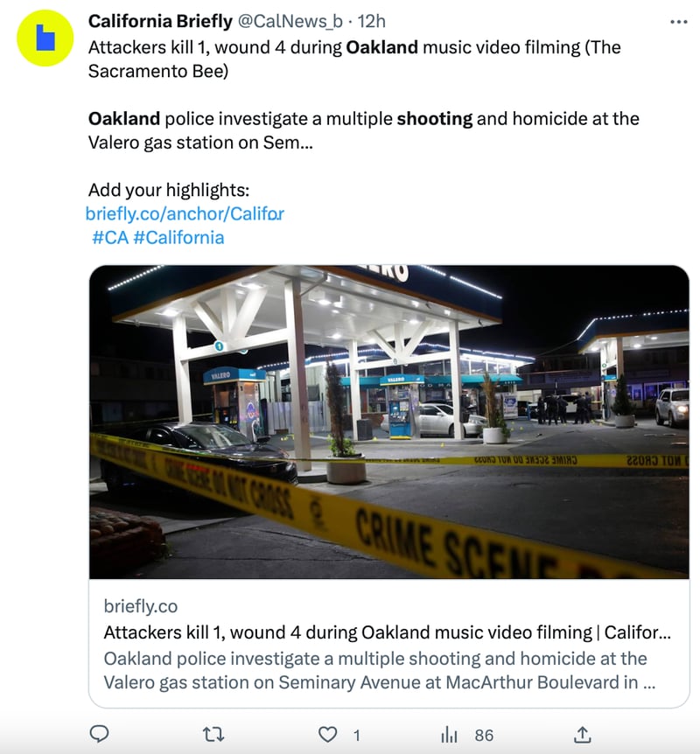Open the reply comment icon
700x754 pixels.
pos(100,734)
